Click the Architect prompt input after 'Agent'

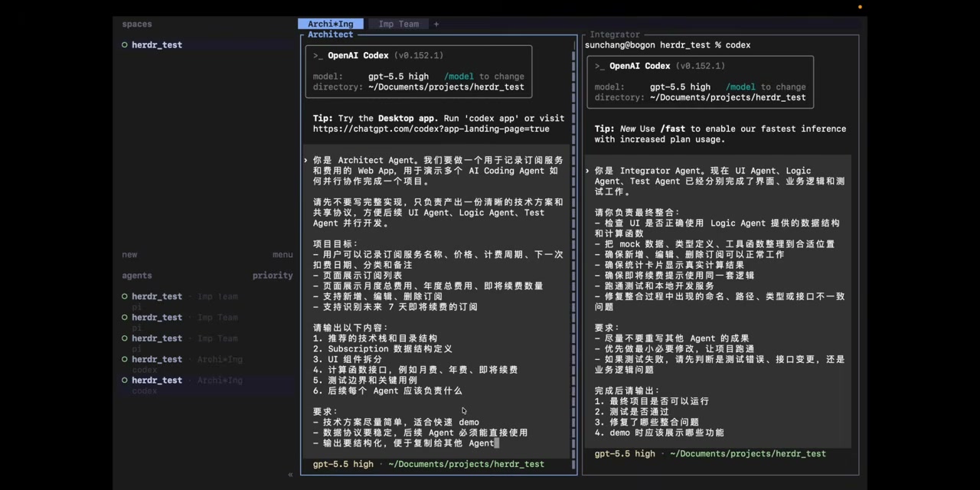[498, 443]
